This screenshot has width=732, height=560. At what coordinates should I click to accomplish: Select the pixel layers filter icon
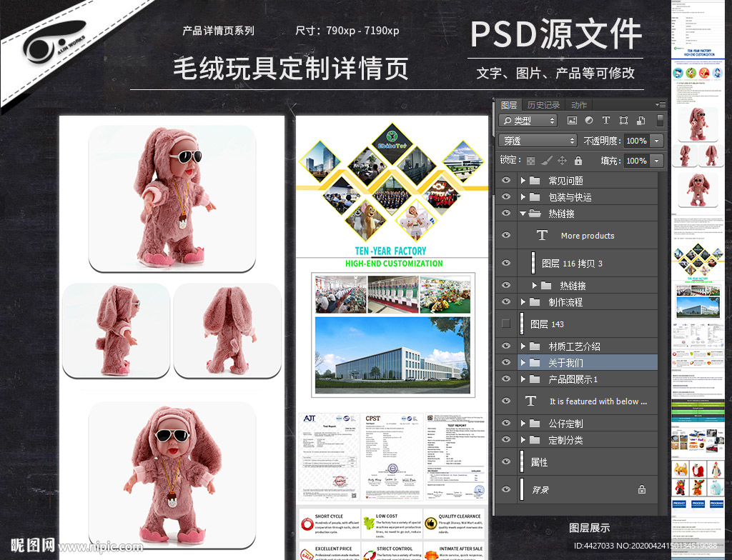click(x=572, y=121)
